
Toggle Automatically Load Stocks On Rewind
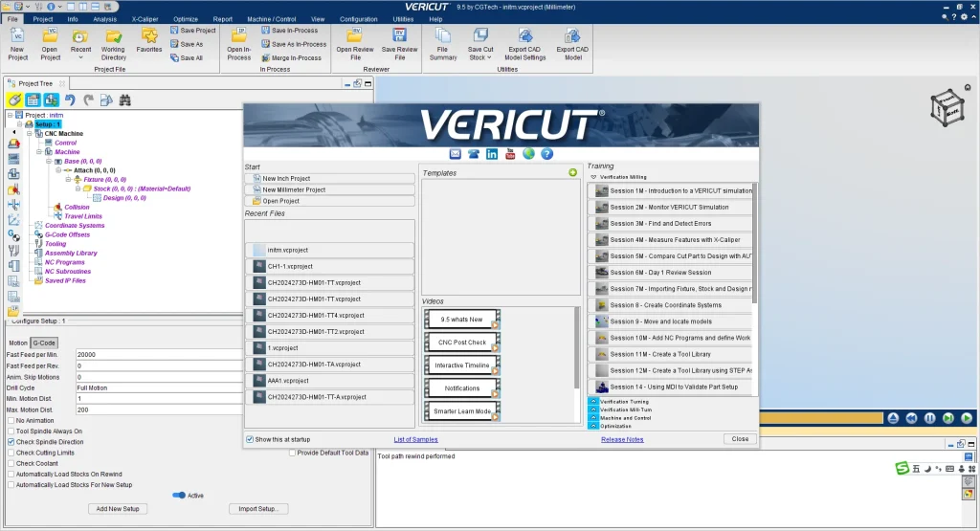click(x=11, y=474)
